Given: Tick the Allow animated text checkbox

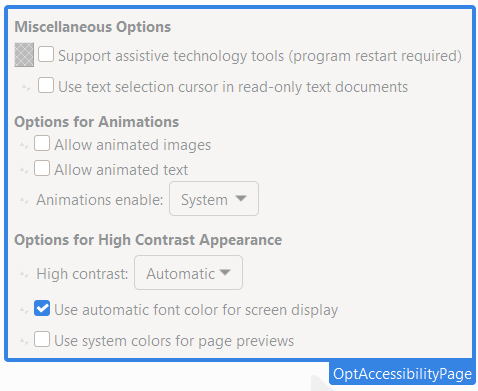Looking at the screenshot, I should tap(42, 168).
